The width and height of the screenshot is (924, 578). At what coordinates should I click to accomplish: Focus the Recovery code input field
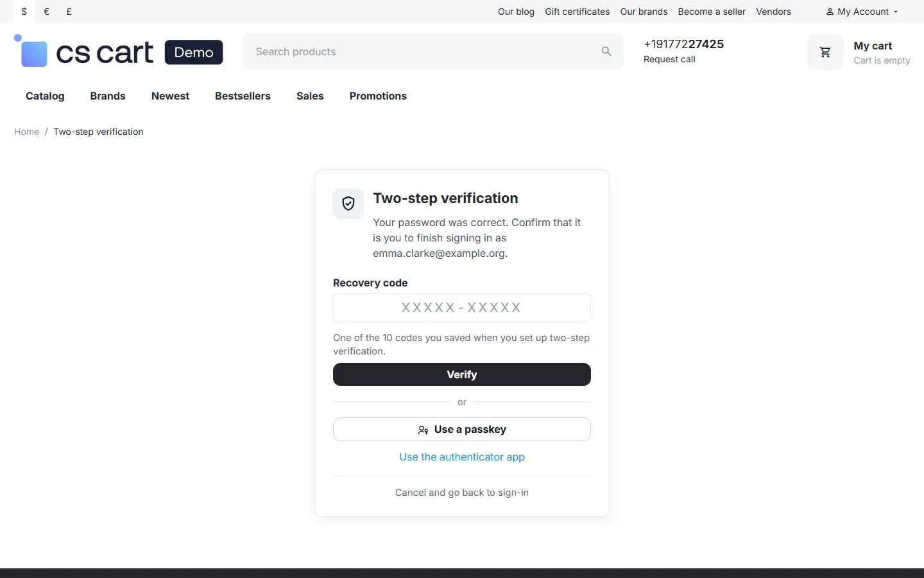pyautogui.click(x=462, y=308)
